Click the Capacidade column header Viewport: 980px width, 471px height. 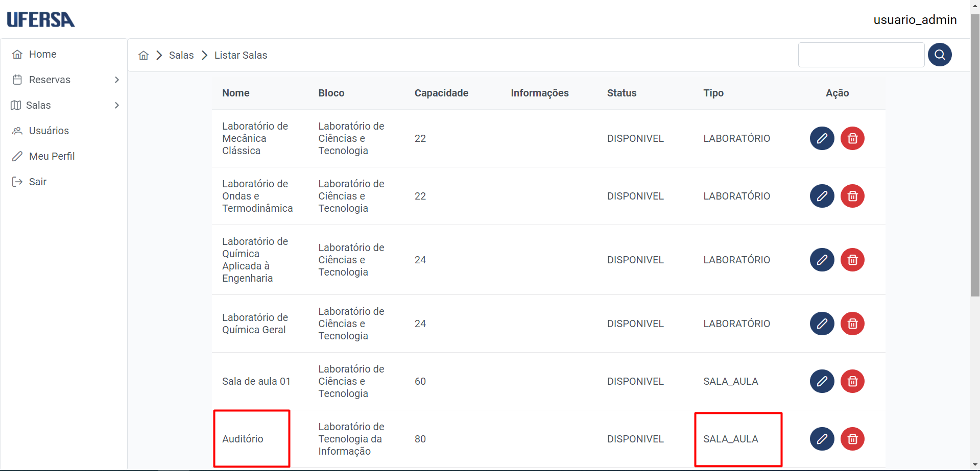(441, 93)
